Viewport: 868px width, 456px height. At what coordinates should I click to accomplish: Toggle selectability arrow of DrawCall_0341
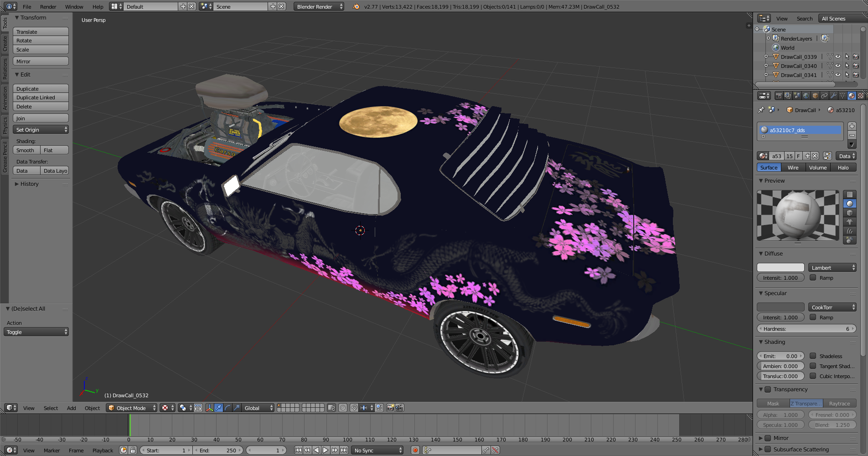coord(847,75)
